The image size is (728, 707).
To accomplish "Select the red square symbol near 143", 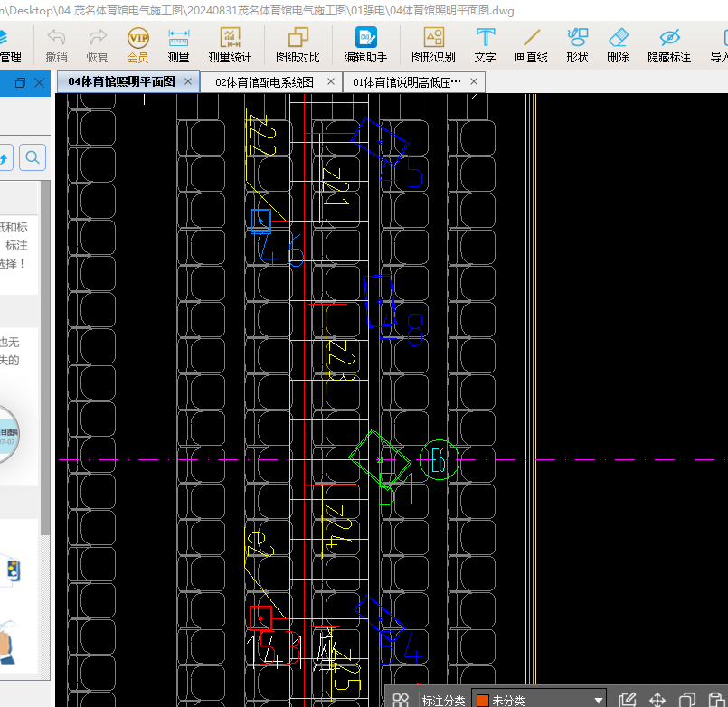I will (260, 618).
